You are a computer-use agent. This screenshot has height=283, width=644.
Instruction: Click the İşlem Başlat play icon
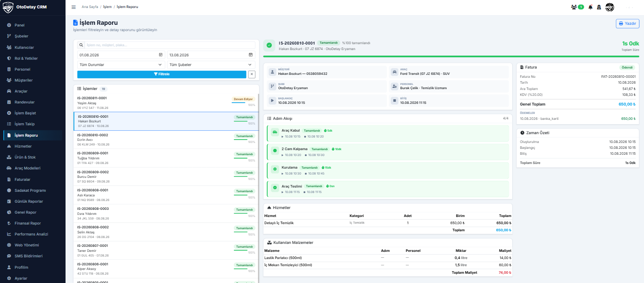click(x=9, y=113)
